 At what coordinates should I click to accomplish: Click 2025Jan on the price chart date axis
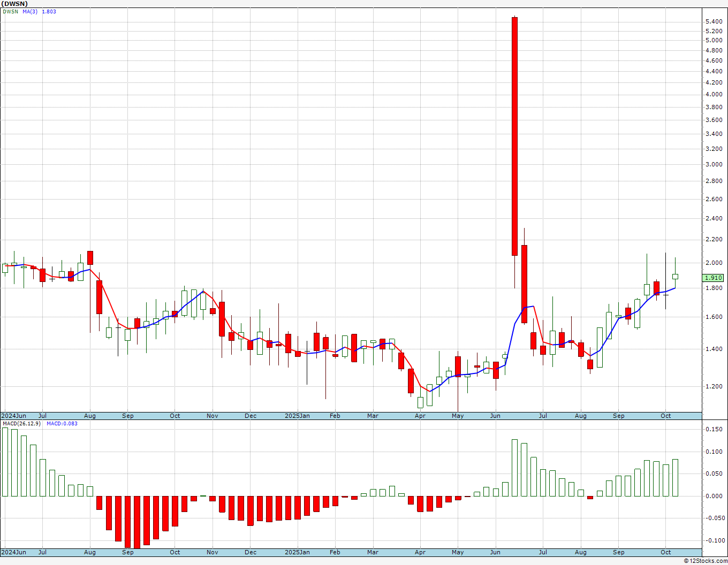tap(297, 416)
